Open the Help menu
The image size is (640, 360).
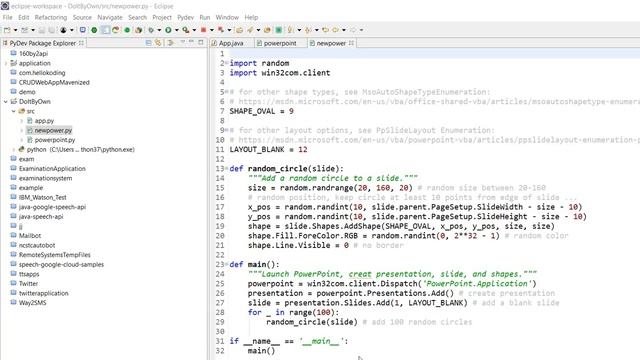pos(251,17)
